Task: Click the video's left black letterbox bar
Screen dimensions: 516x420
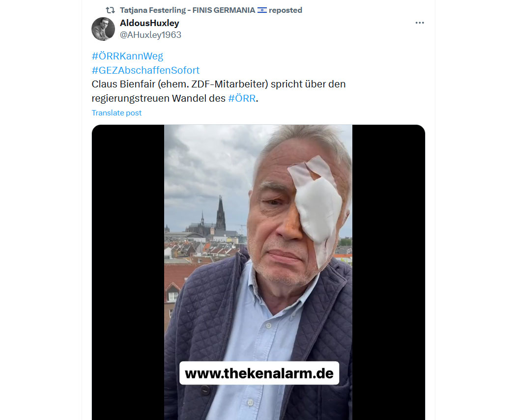Action: coord(128,272)
